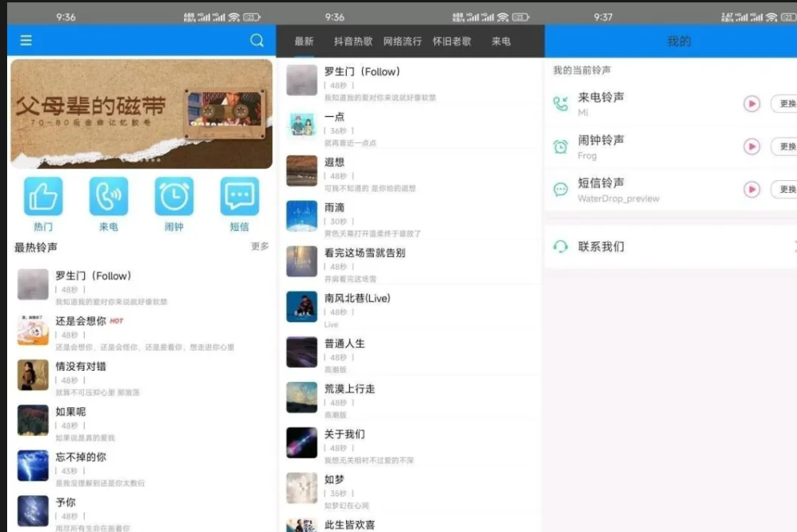Open the hamburger menu icon

[26, 40]
